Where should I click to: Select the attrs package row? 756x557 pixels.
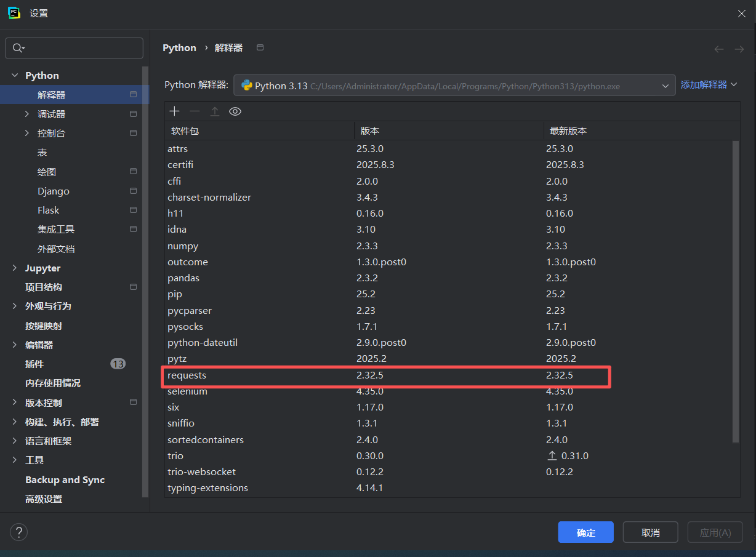(x=449, y=148)
